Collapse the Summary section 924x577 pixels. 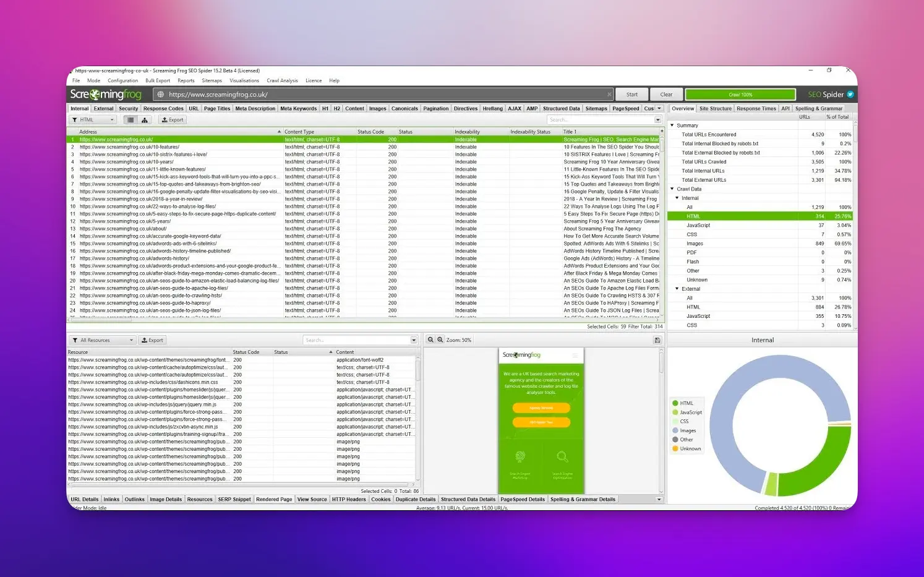(672, 126)
